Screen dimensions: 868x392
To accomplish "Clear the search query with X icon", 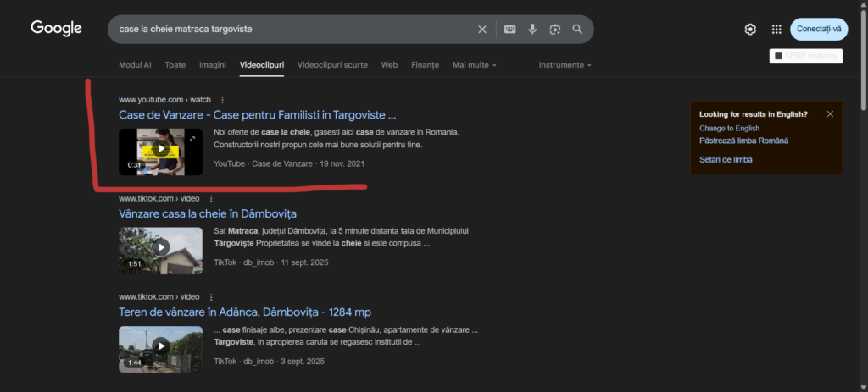I will click(482, 30).
